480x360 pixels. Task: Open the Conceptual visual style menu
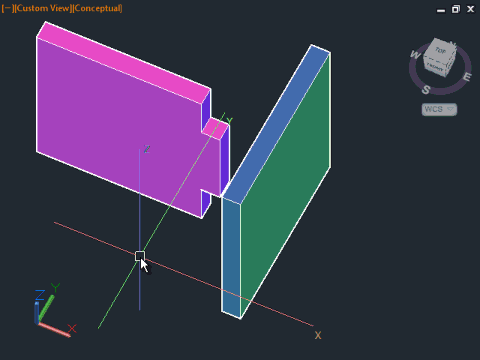coord(98,8)
